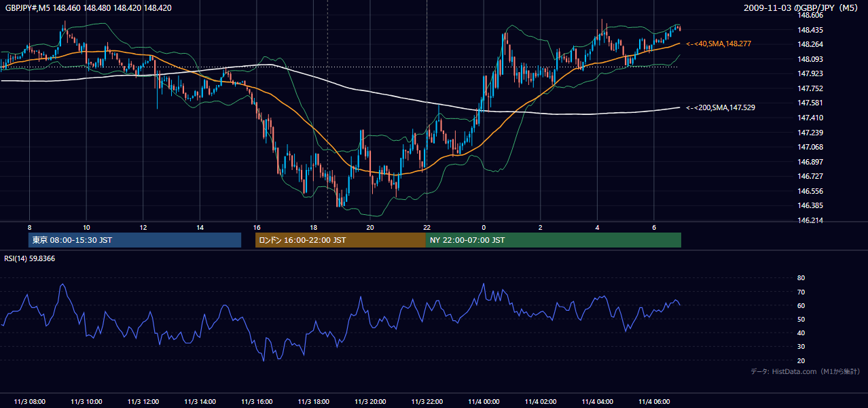Viewport: 868px width, 408px height.
Task: Click the '11/3 12:00' bottom time label
Action: [x=143, y=402]
